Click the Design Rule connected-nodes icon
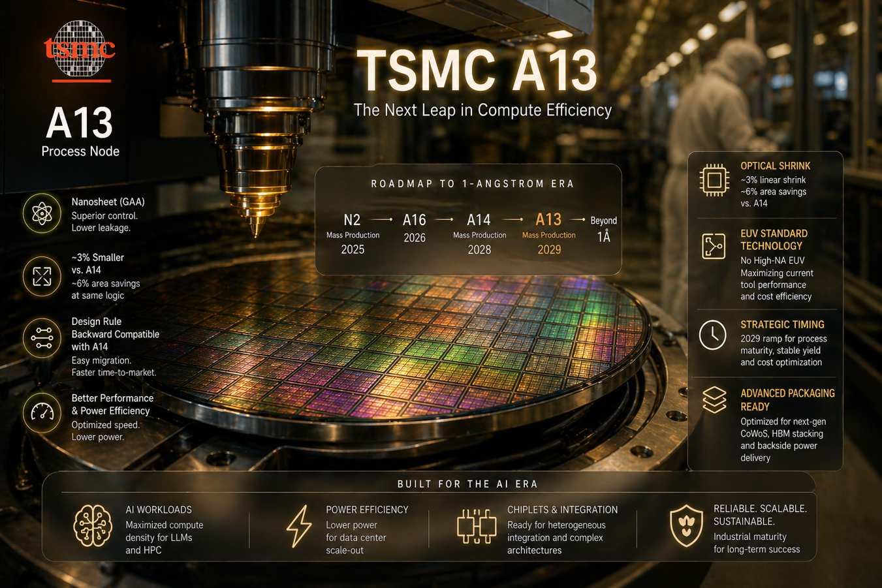This screenshot has width=882, height=588. [x=42, y=337]
